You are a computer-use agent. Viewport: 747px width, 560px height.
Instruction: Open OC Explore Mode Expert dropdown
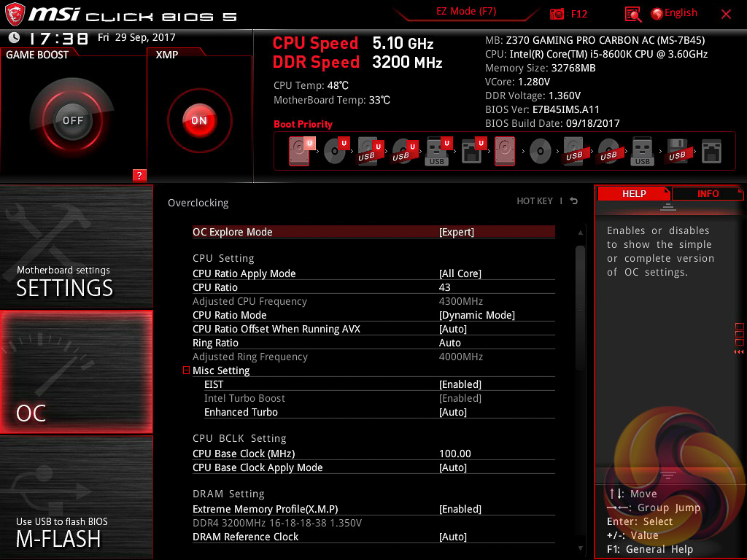click(456, 232)
